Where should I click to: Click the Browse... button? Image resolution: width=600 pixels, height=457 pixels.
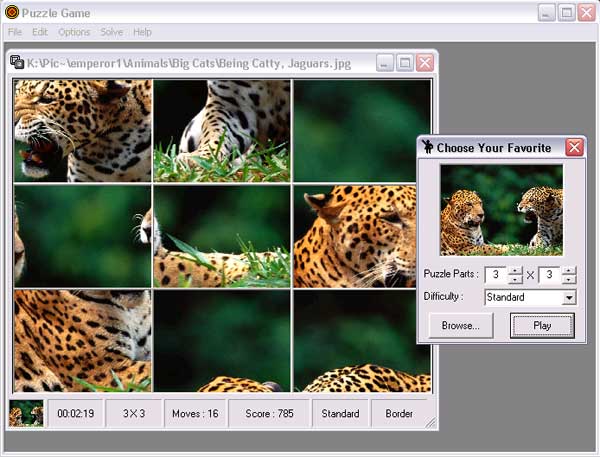(461, 325)
